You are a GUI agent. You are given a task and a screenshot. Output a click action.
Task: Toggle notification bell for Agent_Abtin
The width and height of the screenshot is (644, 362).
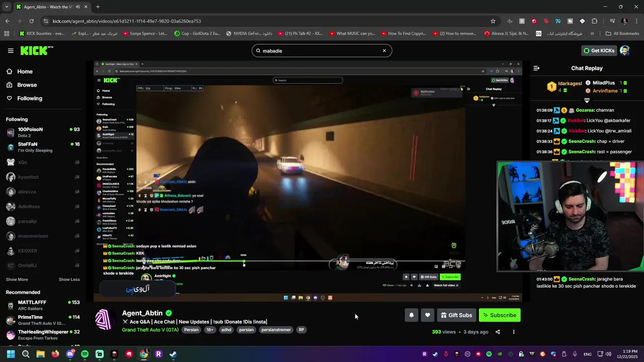[411, 315]
